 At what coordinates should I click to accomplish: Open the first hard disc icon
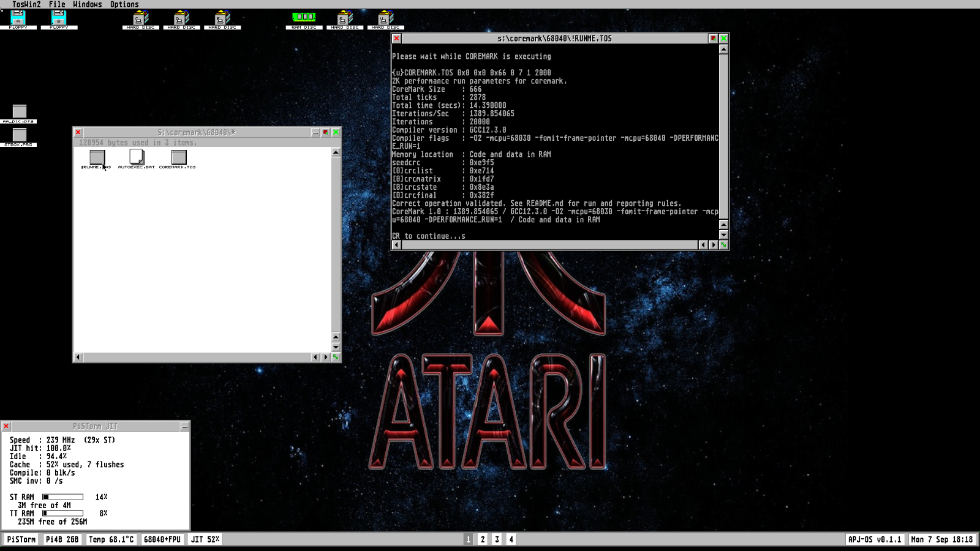tap(141, 20)
